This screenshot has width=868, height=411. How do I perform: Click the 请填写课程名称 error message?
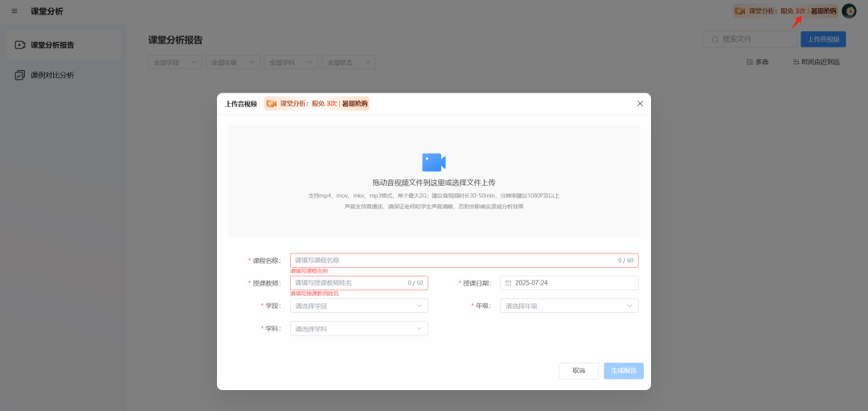[x=309, y=271]
